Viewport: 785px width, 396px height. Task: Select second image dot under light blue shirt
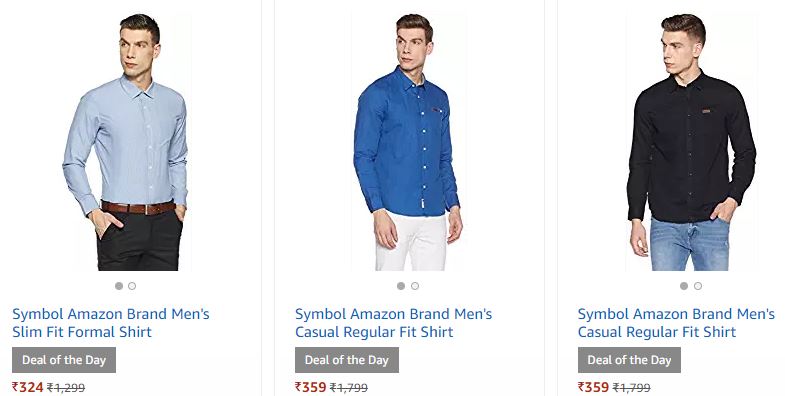[x=132, y=286]
